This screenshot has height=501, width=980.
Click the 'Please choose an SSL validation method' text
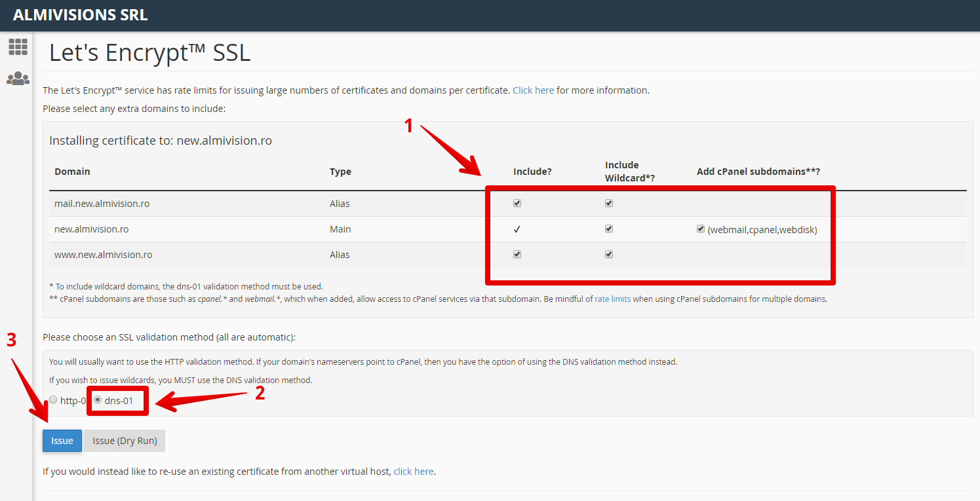pos(169,337)
